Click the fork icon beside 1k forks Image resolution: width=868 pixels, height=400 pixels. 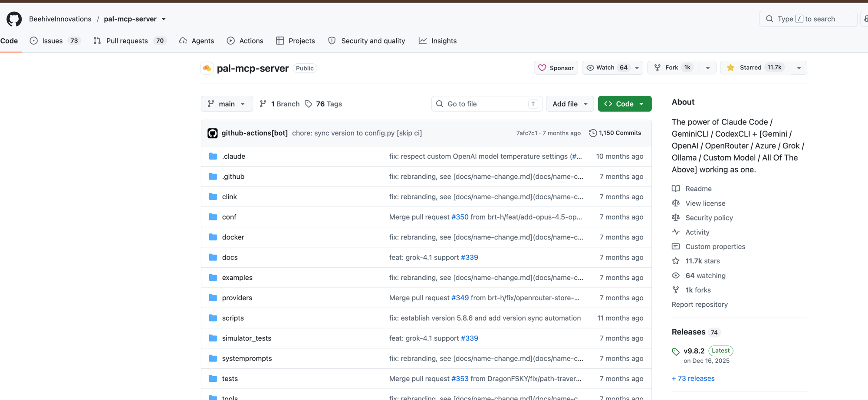[676, 290]
